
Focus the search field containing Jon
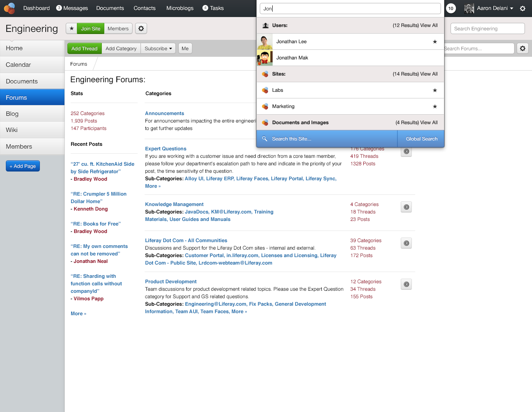point(350,9)
